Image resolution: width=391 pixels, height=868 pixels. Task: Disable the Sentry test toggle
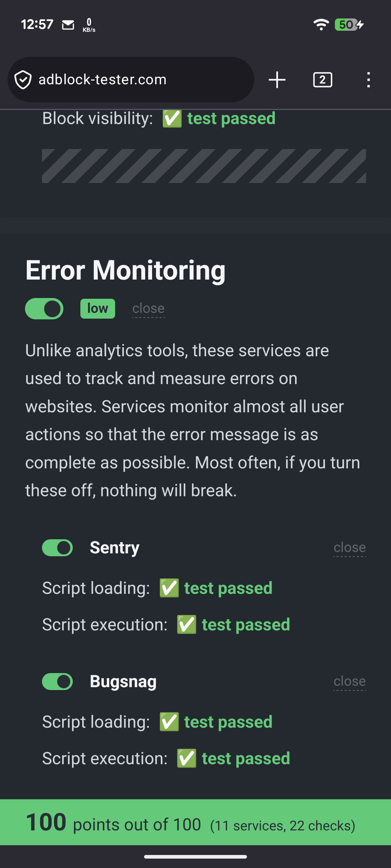coord(58,548)
